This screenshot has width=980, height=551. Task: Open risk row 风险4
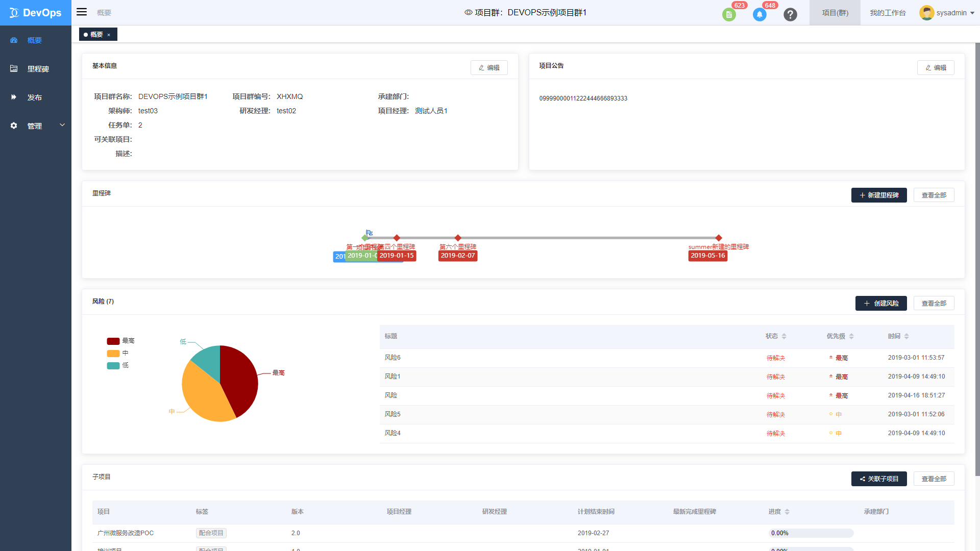coord(667,434)
